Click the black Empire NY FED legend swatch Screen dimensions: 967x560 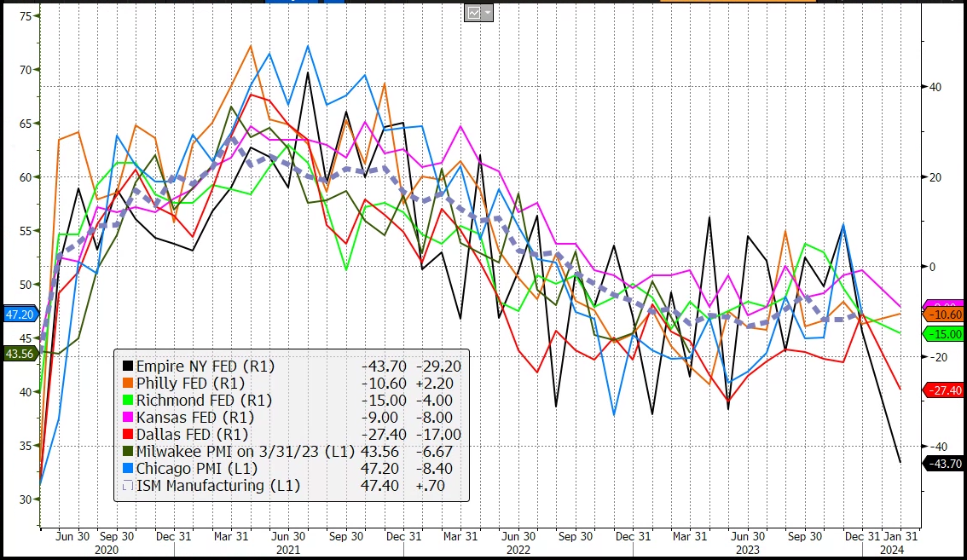pos(128,367)
